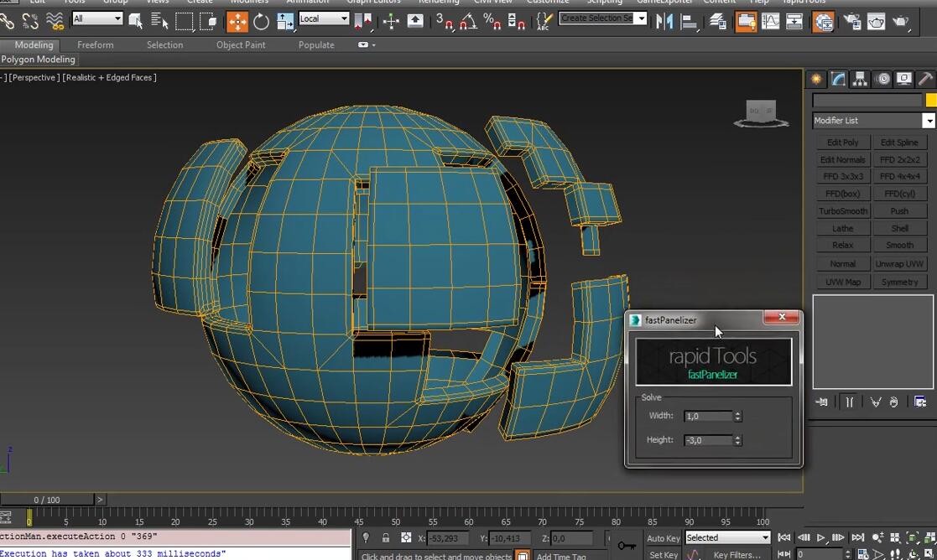This screenshot has height=560, width=937.
Task: Switch to the Populate ribbon tab
Action: pyautogui.click(x=316, y=44)
